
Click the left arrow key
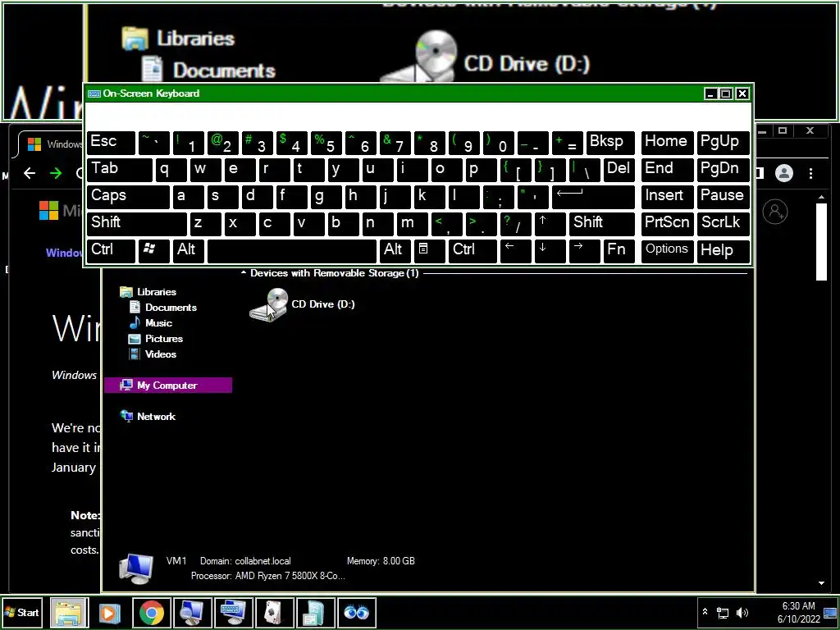[x=516, y=251]
